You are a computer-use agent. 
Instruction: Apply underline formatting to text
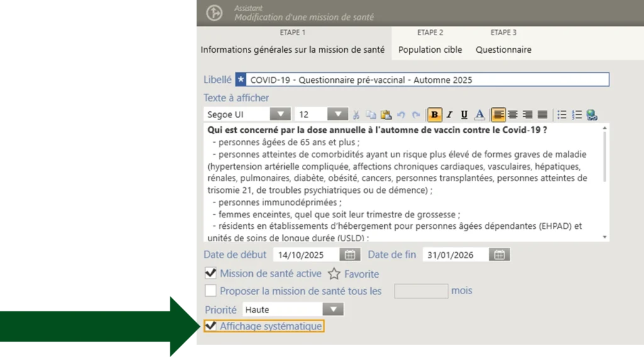click(464, 114)
